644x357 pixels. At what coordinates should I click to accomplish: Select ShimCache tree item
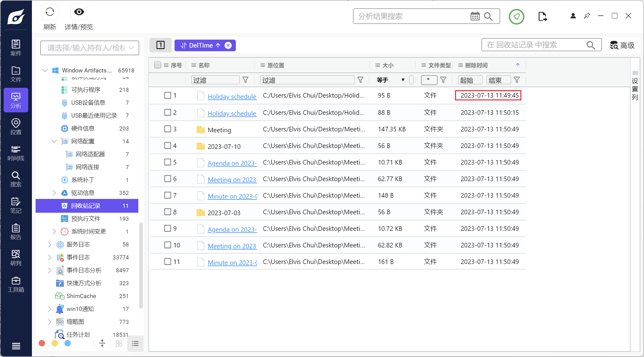(x=81, y=296)
